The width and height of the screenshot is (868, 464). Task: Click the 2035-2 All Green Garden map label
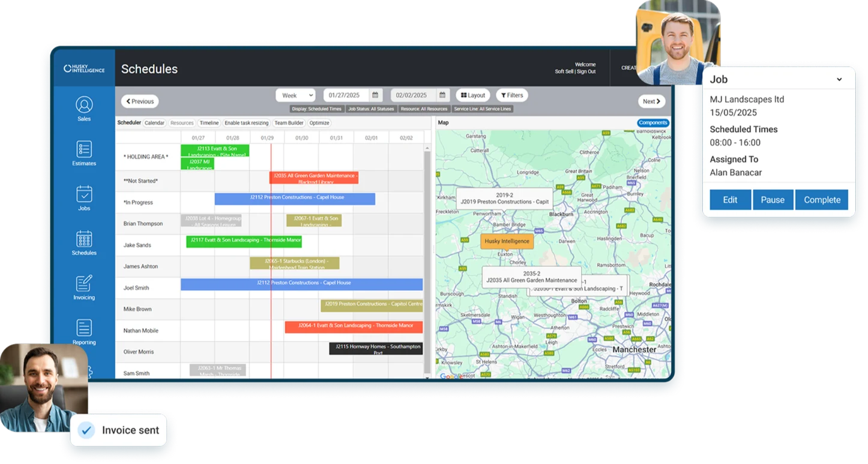pyautogui.click(x=532, y=277)
